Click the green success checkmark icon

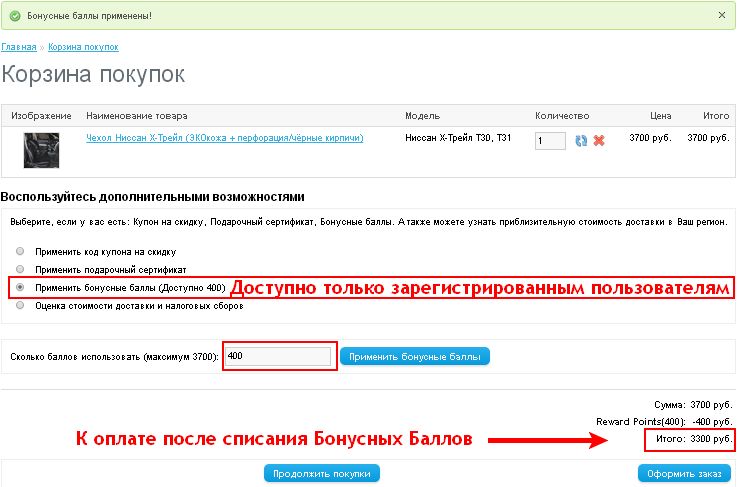coord(15,16)
